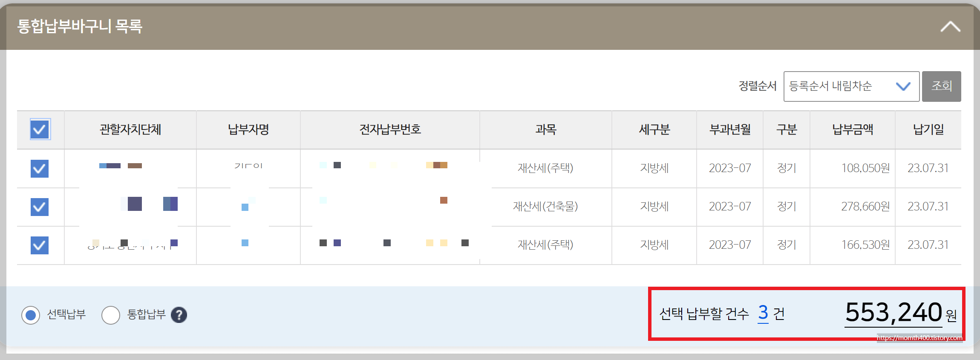Click the 조회 button

click(941, 86)
